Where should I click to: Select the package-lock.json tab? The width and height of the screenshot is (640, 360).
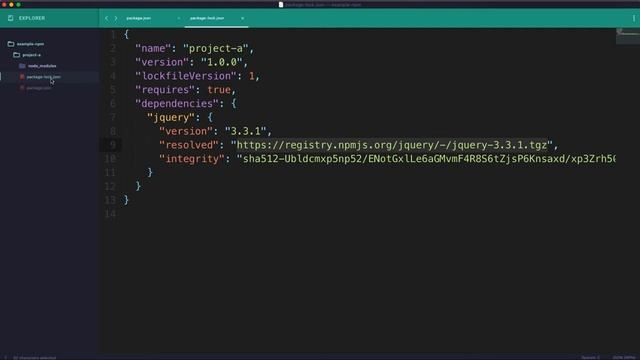click(x=207, y=18)
